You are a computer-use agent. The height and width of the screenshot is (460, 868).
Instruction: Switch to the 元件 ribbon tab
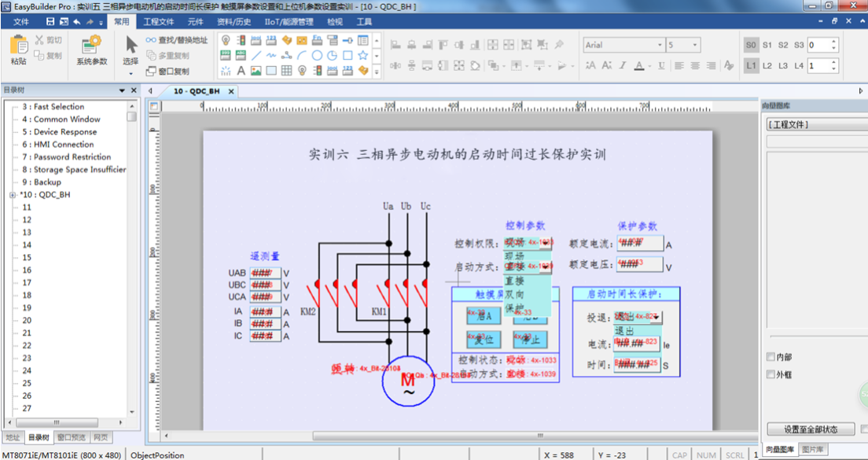[196, 22]
